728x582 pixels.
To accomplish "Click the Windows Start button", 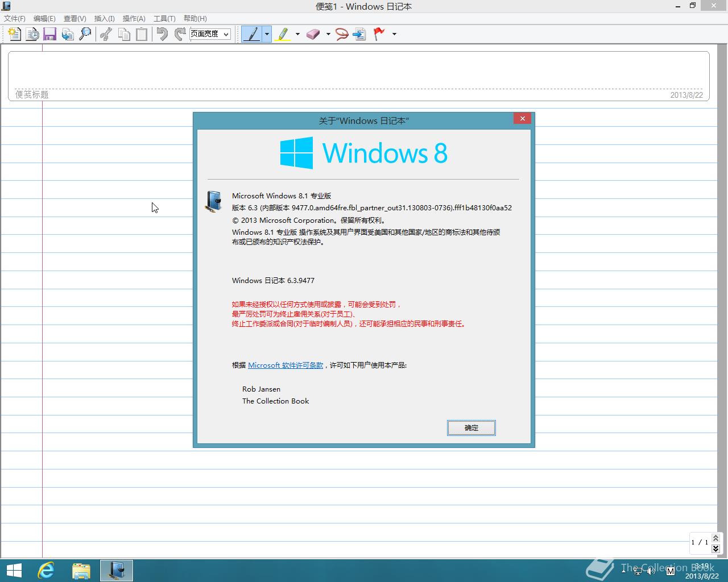I will pyautogui.click(x=14, y=570).
